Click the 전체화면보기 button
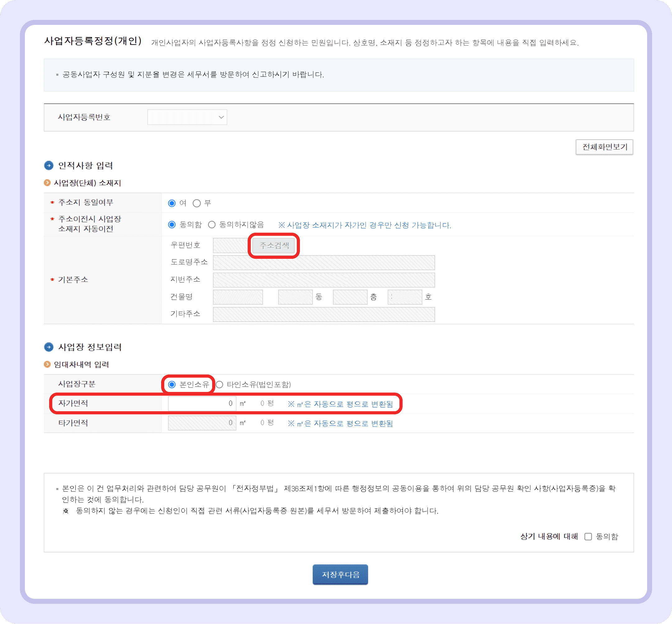 click(604, 147)
